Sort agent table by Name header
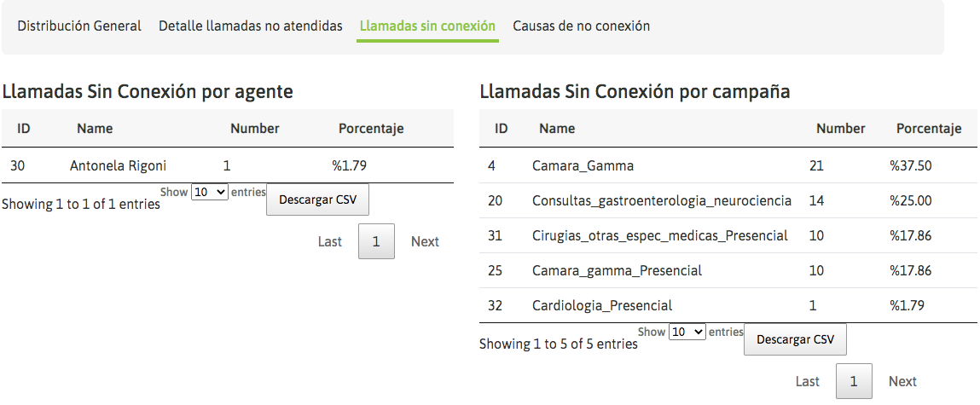This screenshot has width=980, height=405. pyautogui.click(x=95, y=130)
